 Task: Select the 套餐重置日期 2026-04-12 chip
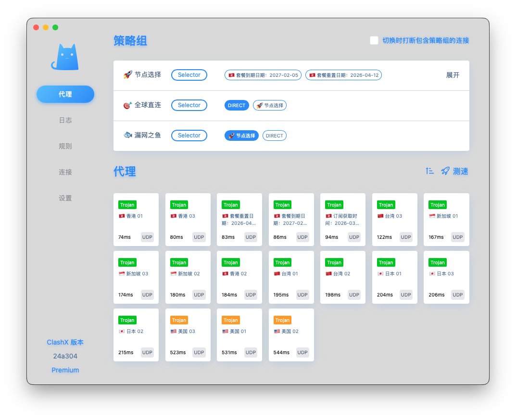point(343,75)
